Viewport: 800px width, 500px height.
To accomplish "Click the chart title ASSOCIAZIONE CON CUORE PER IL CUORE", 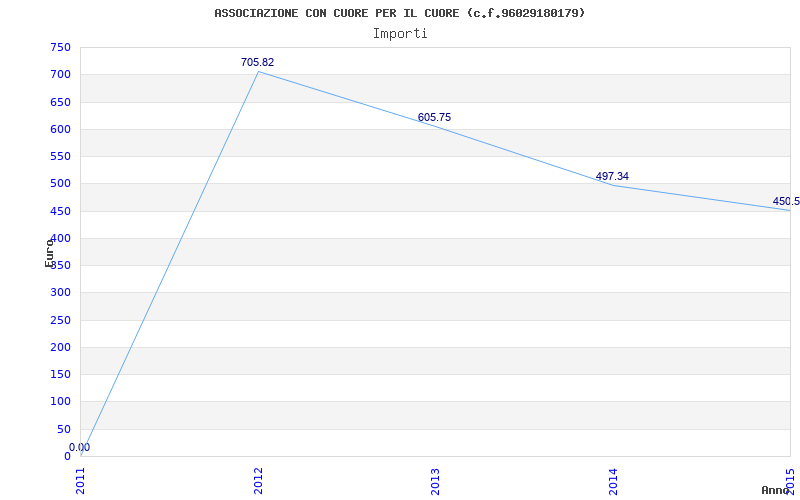I will (399, 13).
